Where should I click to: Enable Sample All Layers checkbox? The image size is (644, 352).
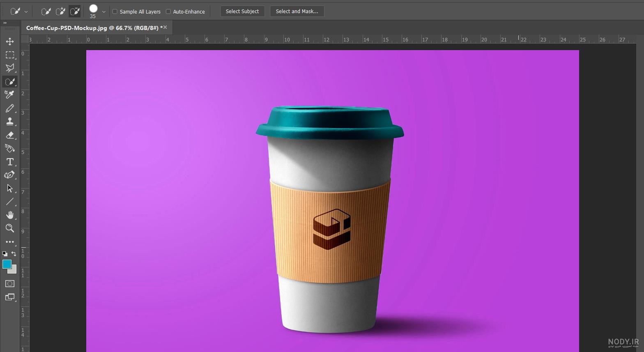[x=115, y=12]
